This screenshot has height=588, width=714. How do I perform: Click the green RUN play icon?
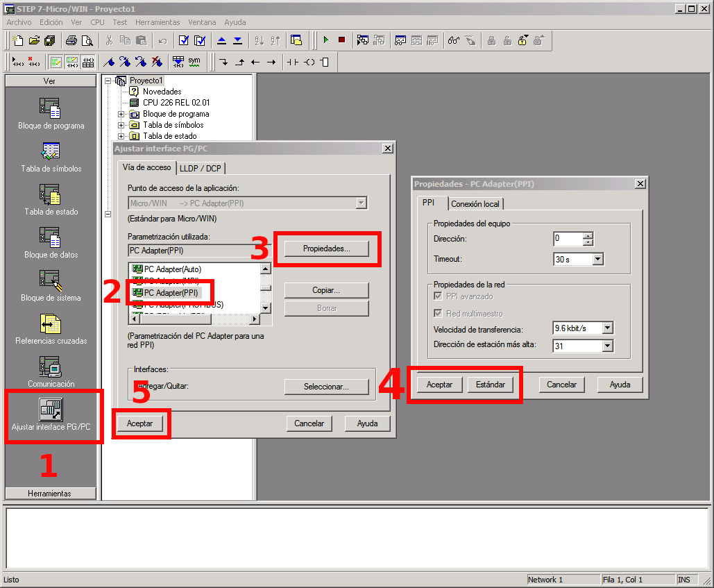click(x=326, y=40)
